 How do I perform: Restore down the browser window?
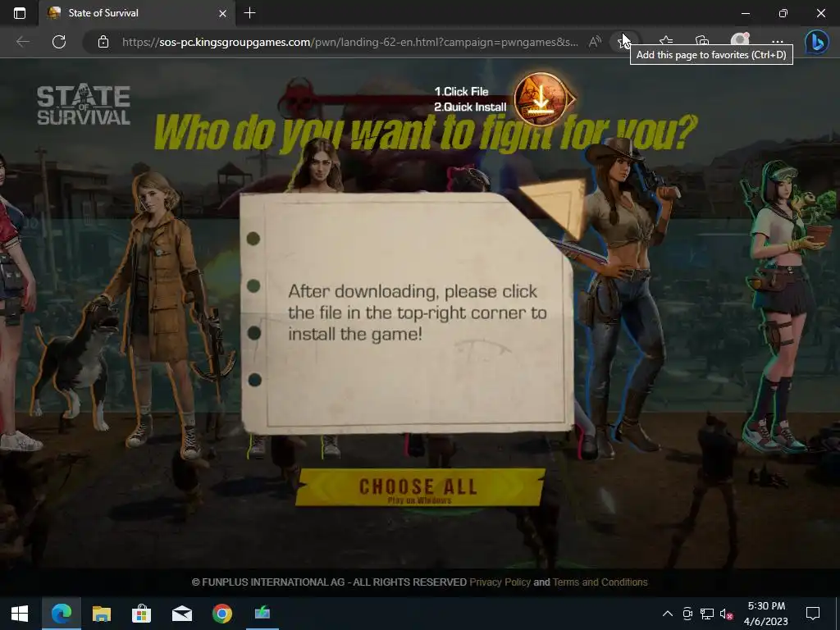coord(783,13)
